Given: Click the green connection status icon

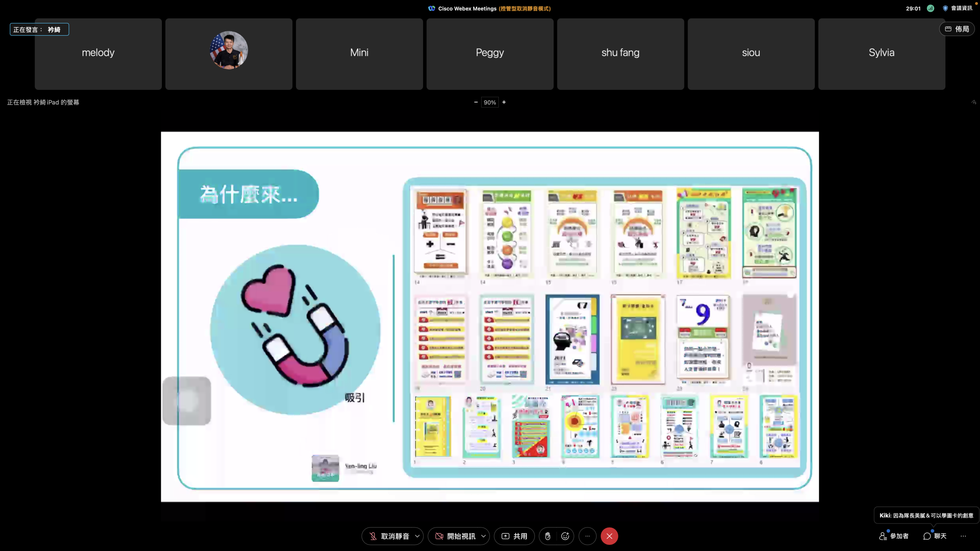Looking at the screenshot, I should (930, 8).
